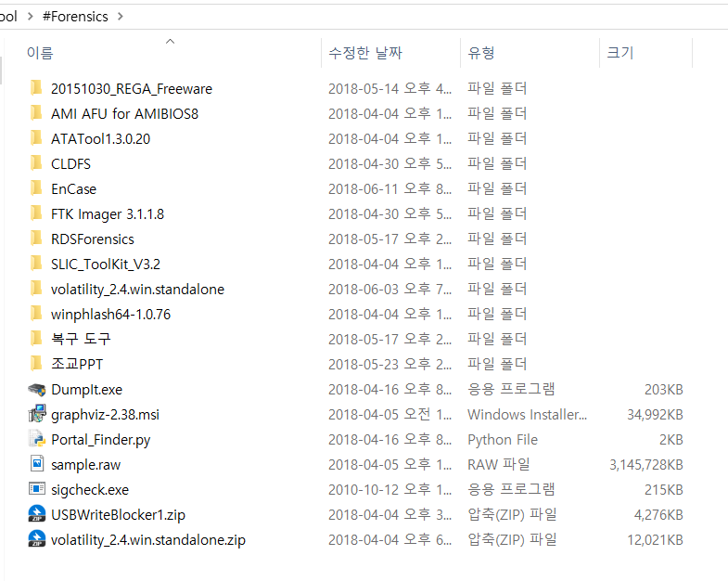The height and width of the screenshot is (581, 728).
Task: Click the 215KB size of sigcheck.exe
Action: tap(663, 490)
